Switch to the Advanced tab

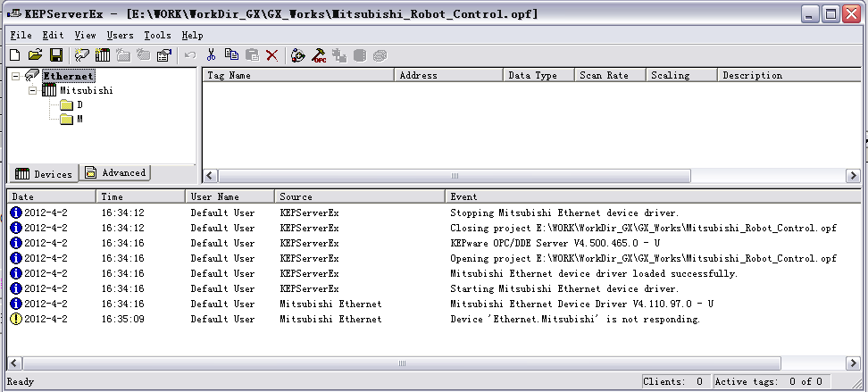point(115,173)
